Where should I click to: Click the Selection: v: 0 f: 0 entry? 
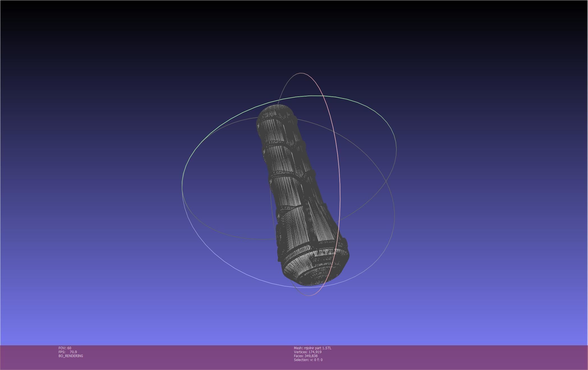click(308, 360)
